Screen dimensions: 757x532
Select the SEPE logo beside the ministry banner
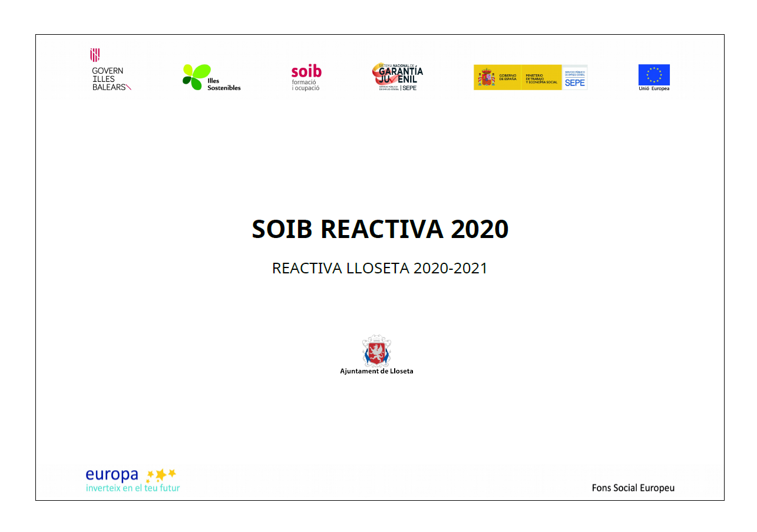tap(575, 77)
